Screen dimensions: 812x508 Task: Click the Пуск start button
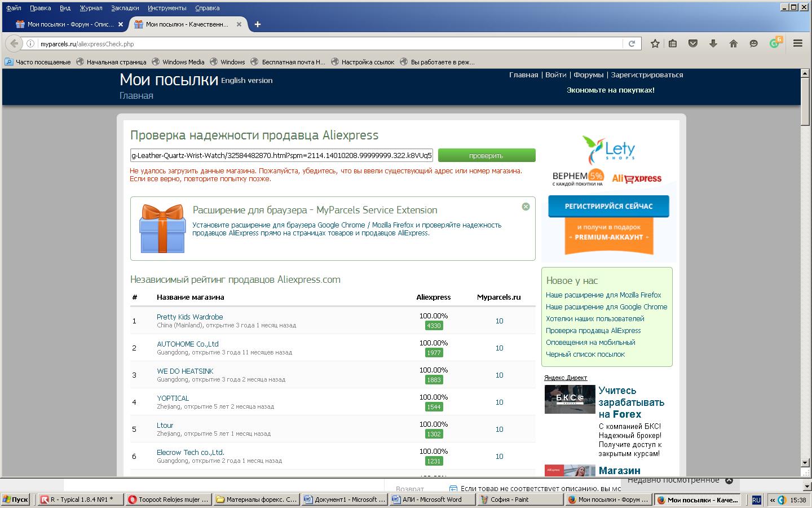(16, 500)
